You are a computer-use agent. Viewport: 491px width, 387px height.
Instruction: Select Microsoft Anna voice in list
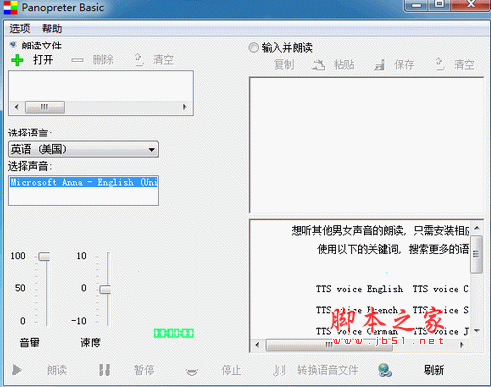point(83,182)
